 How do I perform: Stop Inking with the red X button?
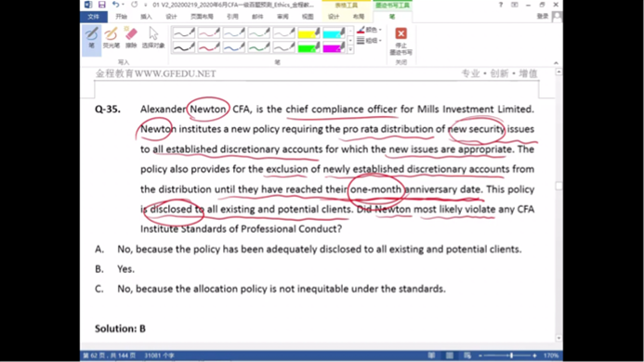(401, 41)
